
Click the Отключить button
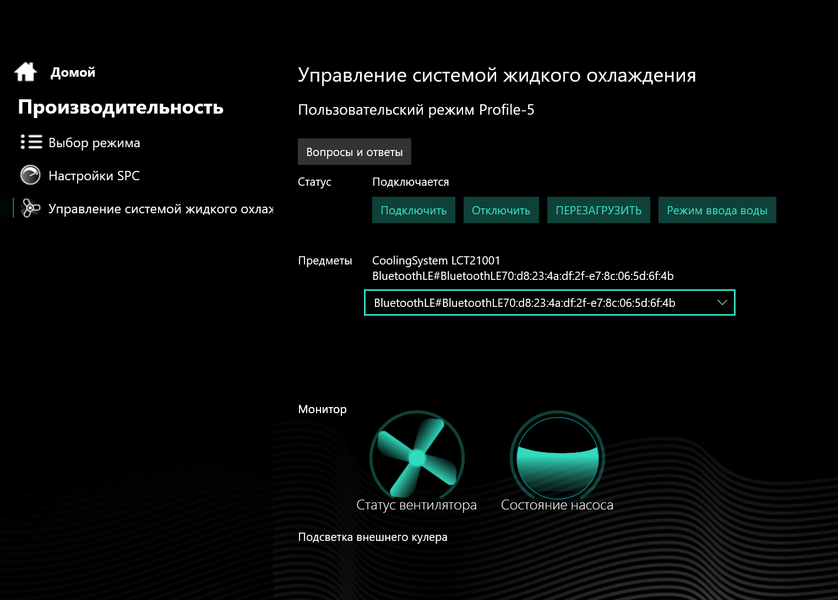(501, 210)
